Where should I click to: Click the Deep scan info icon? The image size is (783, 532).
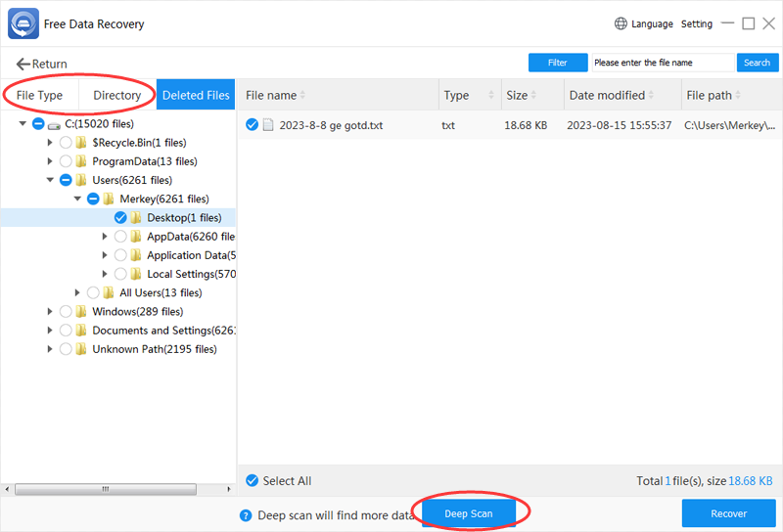[246, 514]
